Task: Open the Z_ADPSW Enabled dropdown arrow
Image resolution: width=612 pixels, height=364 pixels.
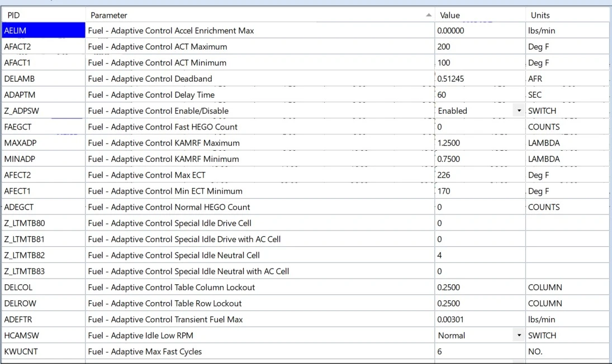Action: pyautogui.click(x=519, y=111)
